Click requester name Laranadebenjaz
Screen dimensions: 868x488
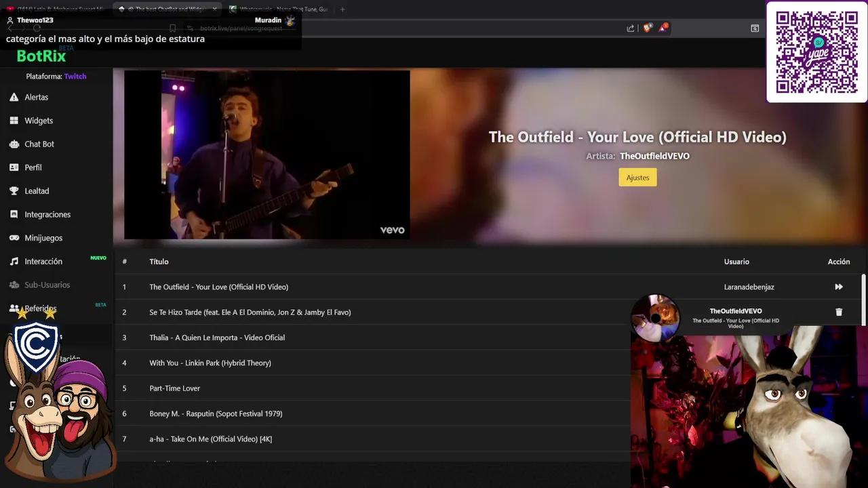pos(749,287)
